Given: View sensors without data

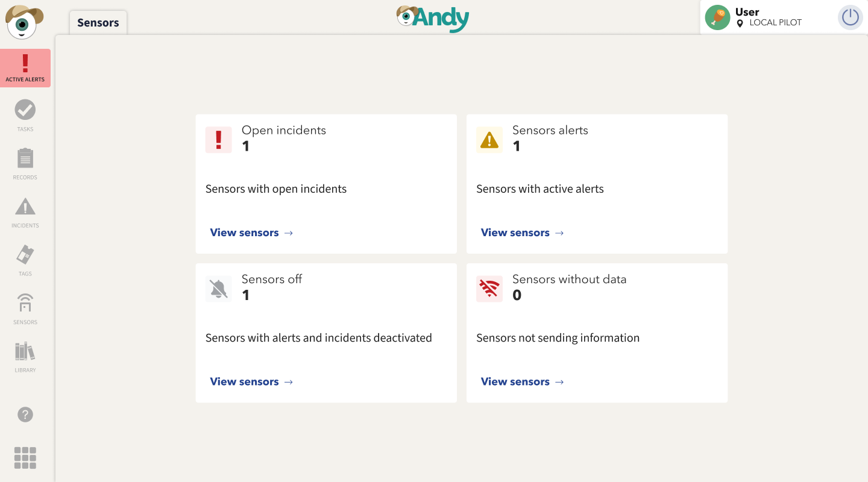Looking at the screenshot, I should [522, 381].
